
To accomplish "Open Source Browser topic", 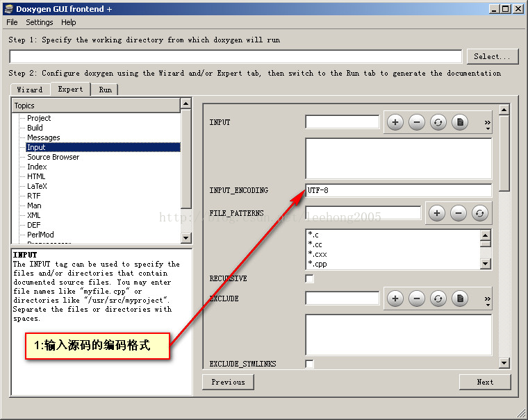I will (53, 157).
